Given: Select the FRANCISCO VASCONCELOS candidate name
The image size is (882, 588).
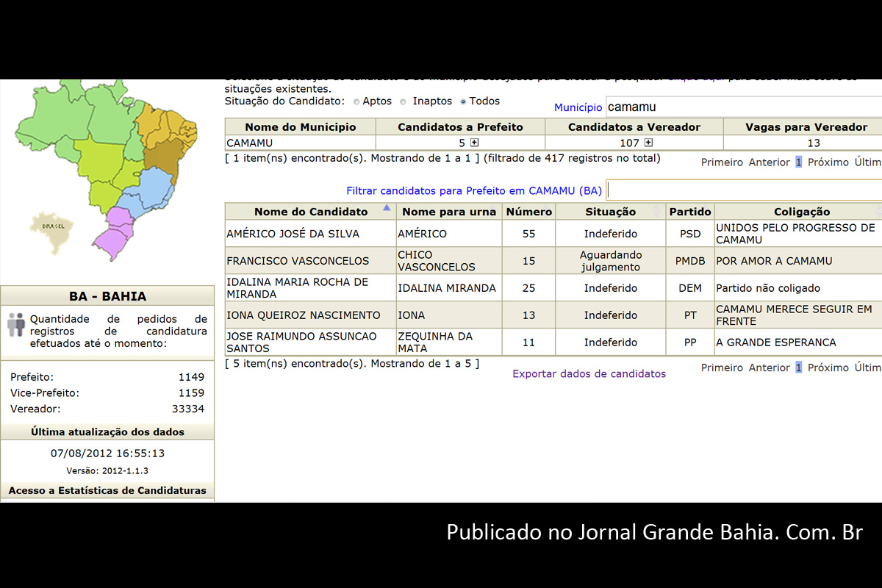Looking at the screenshot, I should coord(298,261).
